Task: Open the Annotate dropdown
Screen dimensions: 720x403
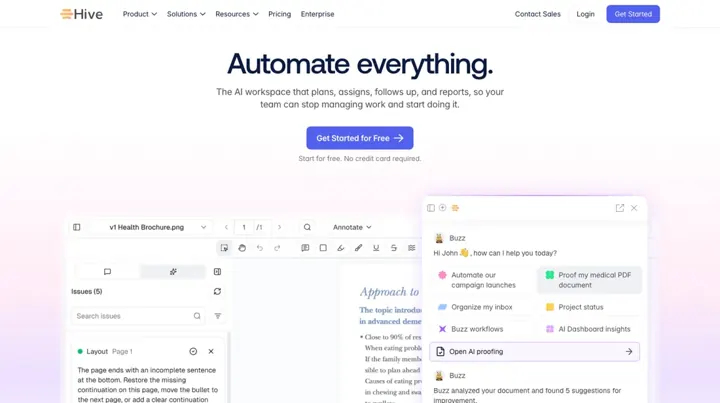Action: click(352, 227)
